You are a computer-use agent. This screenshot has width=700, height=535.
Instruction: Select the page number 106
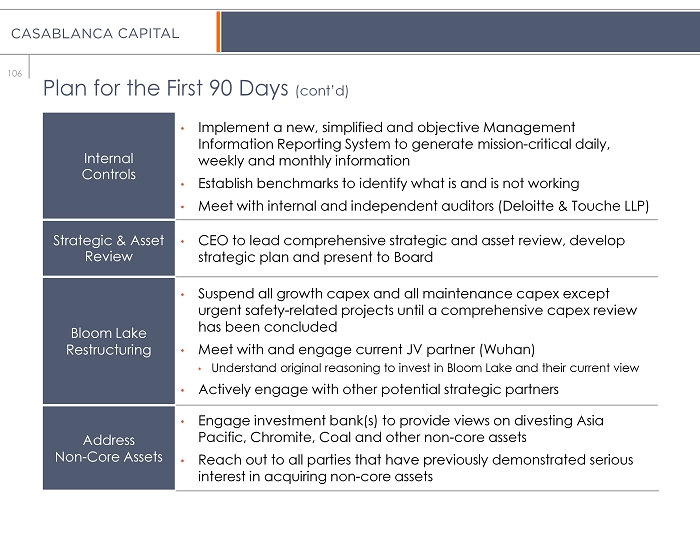[13, 71]
